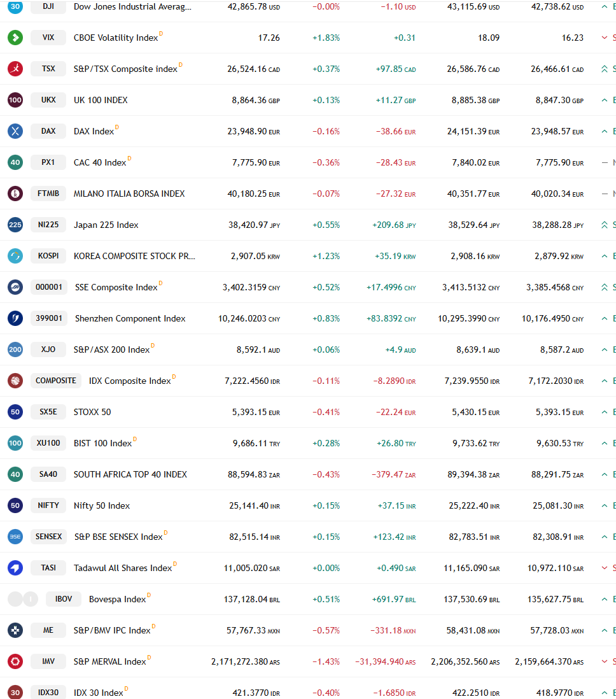The image size is (616, 699).
Task: Click the BIST 100 logo icon
Action: tap(15, 443)
